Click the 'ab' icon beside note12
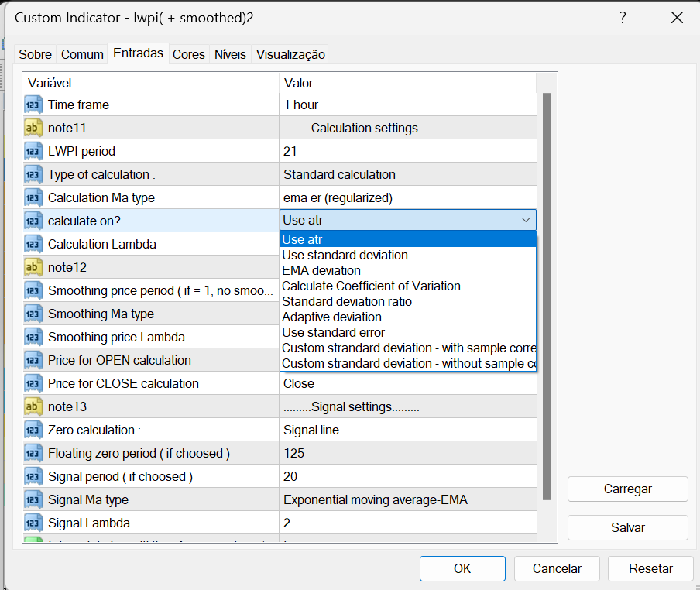 coord(33,267)
